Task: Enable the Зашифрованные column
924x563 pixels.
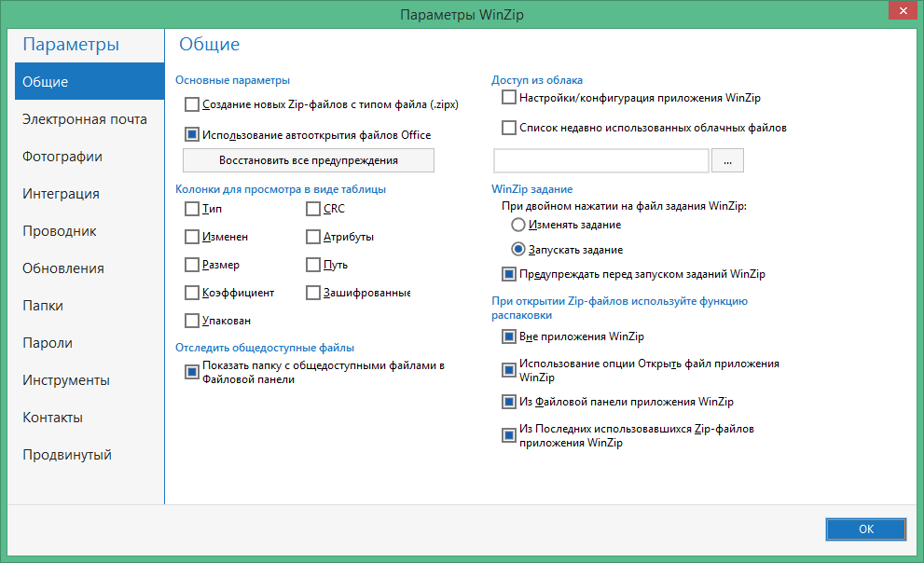Action: pos(313,293)
